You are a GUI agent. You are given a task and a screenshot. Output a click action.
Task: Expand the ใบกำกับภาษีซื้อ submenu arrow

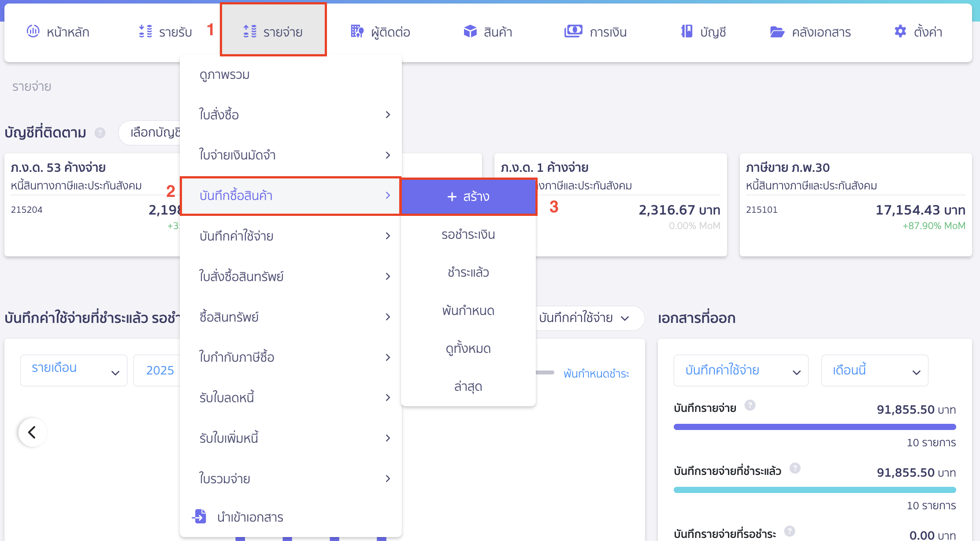coord(388,357)
